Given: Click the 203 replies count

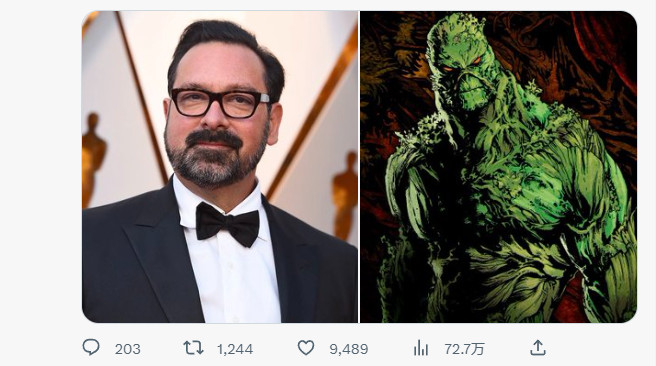Looking at the screenshot, I should click(x=128, y=349).
